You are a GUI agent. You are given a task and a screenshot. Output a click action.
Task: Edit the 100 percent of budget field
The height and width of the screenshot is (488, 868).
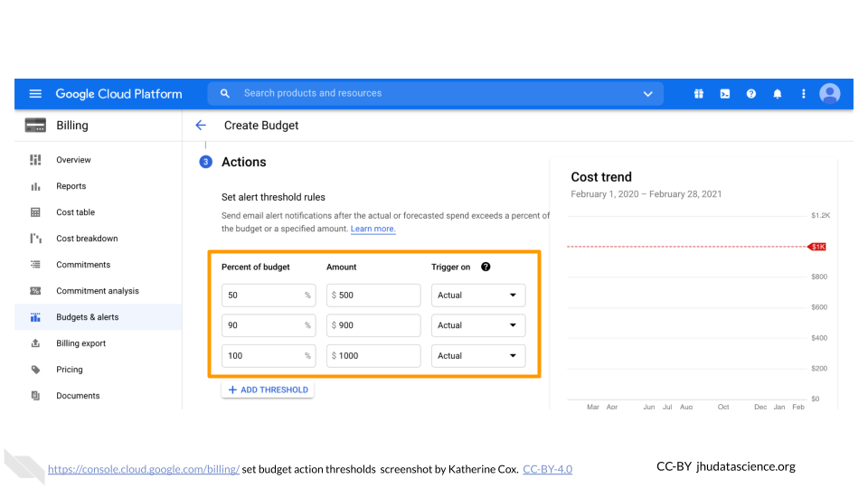coord(269,356)
